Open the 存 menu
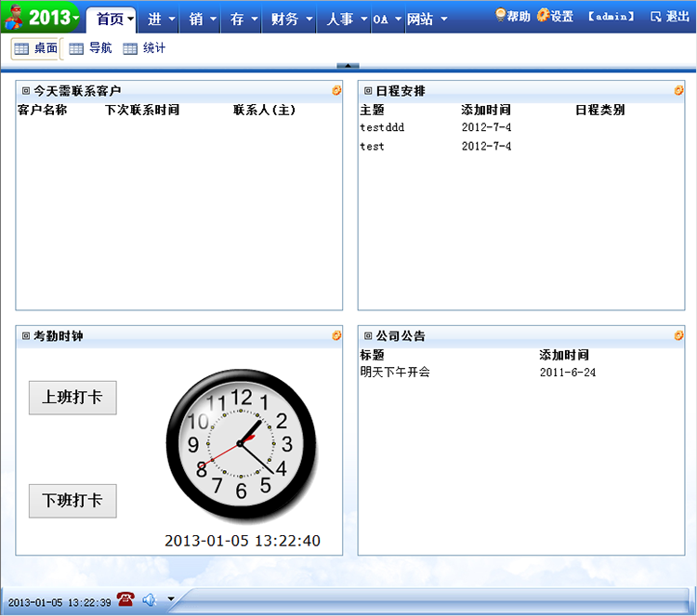This screenshot has height=616, width=697. [242, 20]
